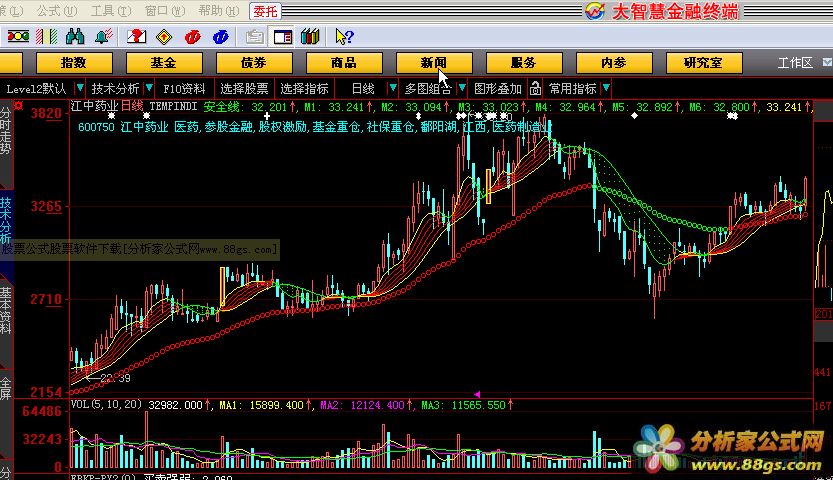Open the binoculars search tool
The image size is (833, 480).
(75, 37)
